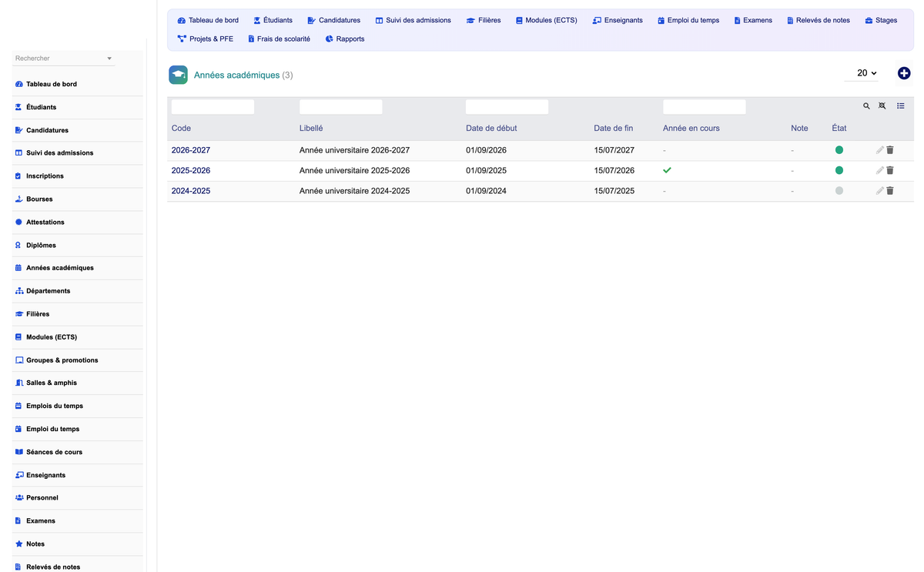
Task: Open Modules (ECTS) in top navigation
Action: (547, 20)
